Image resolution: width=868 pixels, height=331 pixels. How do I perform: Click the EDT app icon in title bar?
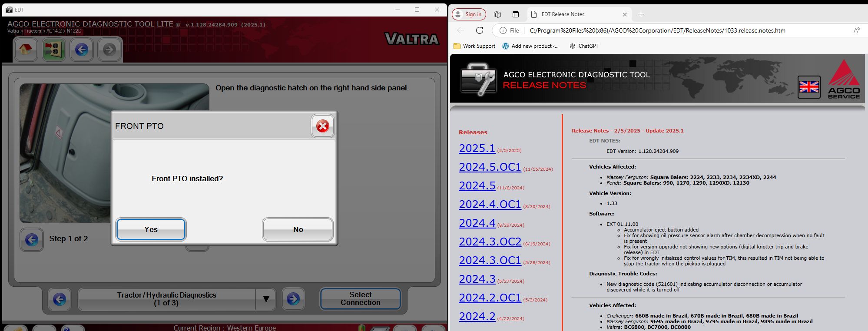coord(9,10)
